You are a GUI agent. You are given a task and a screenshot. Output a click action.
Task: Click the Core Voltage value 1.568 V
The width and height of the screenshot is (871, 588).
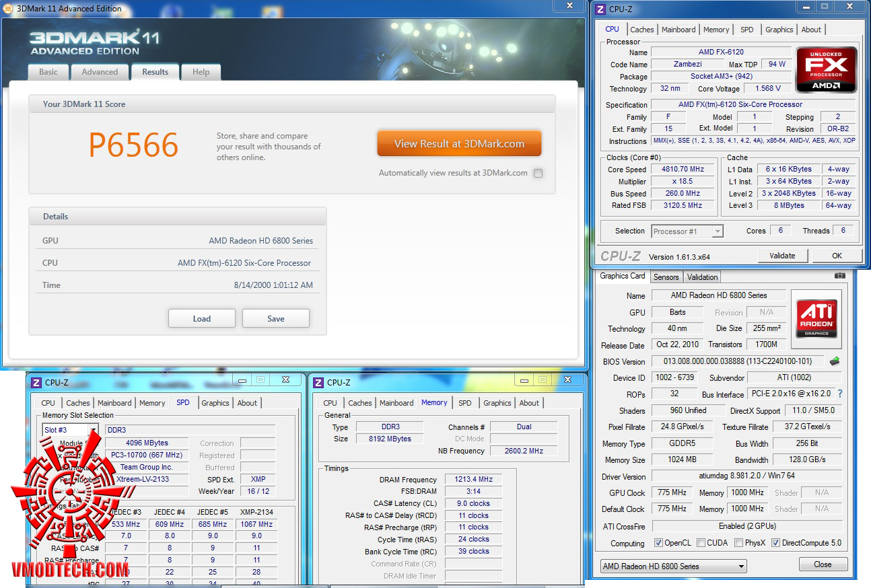coord(767,89)
